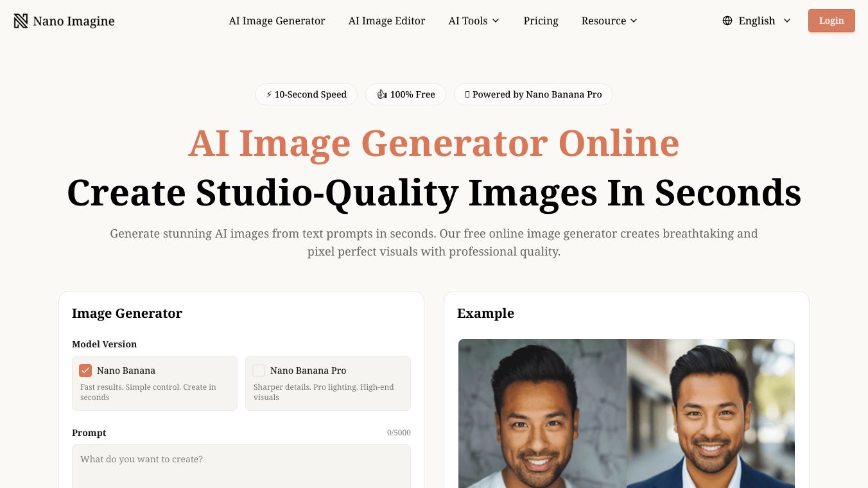
Task: Click the AI Image Generator Online headline
Action: click(x=434, y=143)
